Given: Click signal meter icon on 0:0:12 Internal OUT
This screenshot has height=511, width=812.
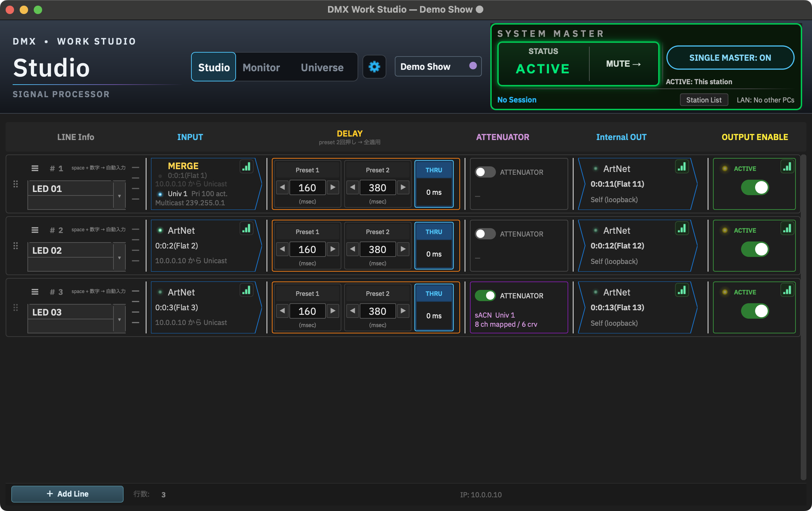Looking at the screenshot, I should tap(682, 228).
